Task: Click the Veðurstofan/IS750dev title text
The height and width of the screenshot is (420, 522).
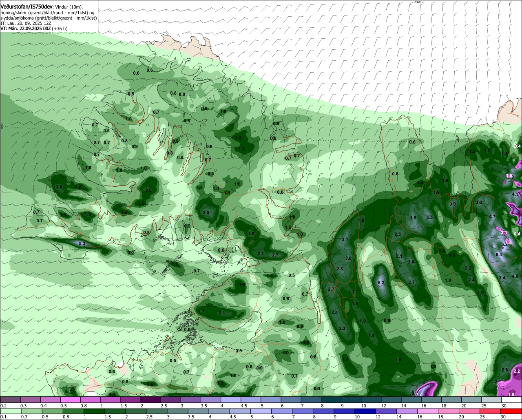Action: click(27, 7)
